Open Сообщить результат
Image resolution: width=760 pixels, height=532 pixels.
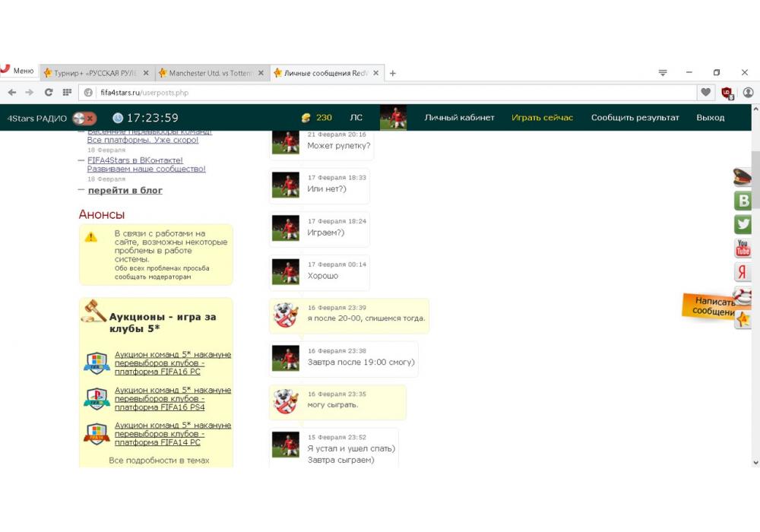pyautogui.click(x=635, y=118)
